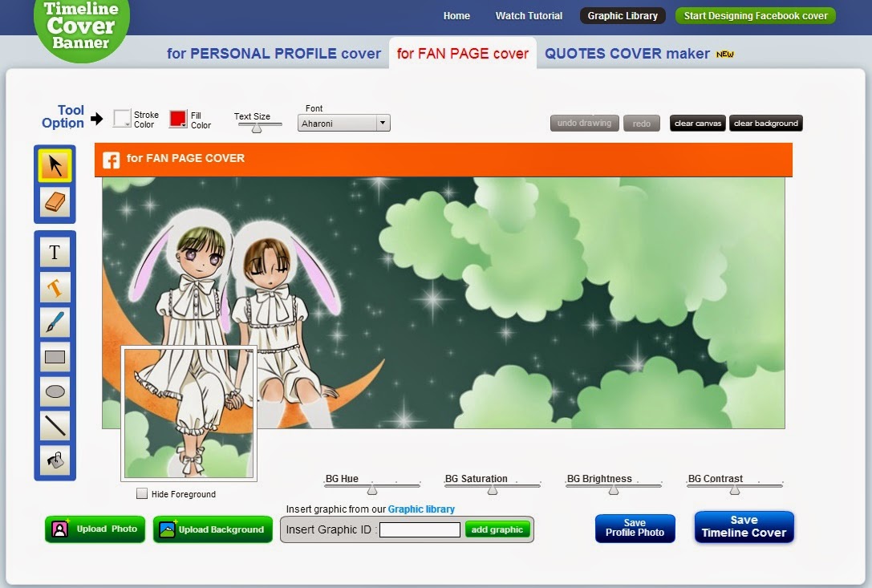Select the paintbrush drawing tool
This screenshot has width=872, height=588.
coord(55,322)
